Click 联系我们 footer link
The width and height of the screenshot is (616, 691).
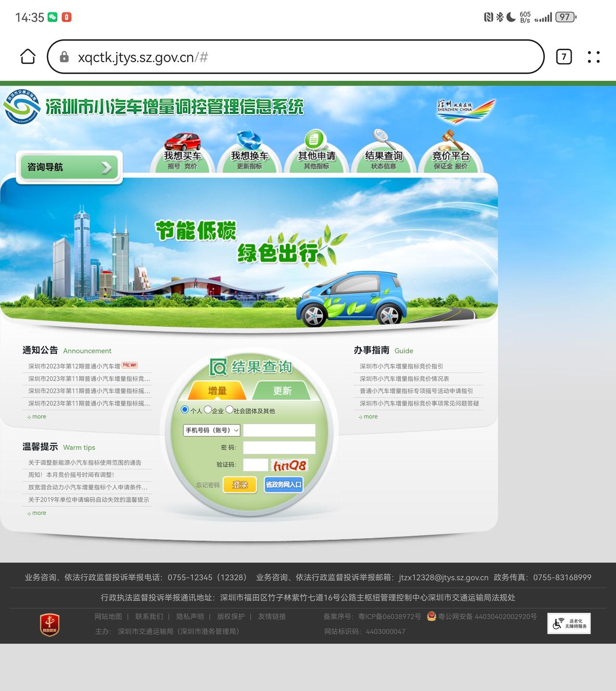[149, 616]
